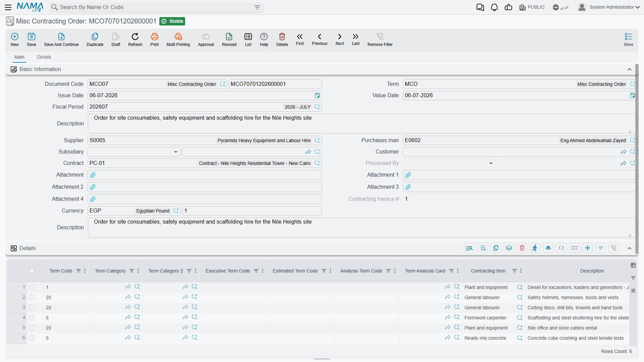Image resolution: width=644 pixels, height=362 pixels.
Task: Print the contracting order
Action: click(155, 39)
